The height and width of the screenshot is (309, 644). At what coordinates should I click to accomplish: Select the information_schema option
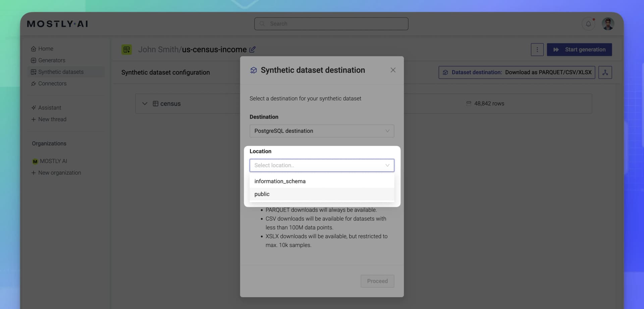tap(280, 181)
